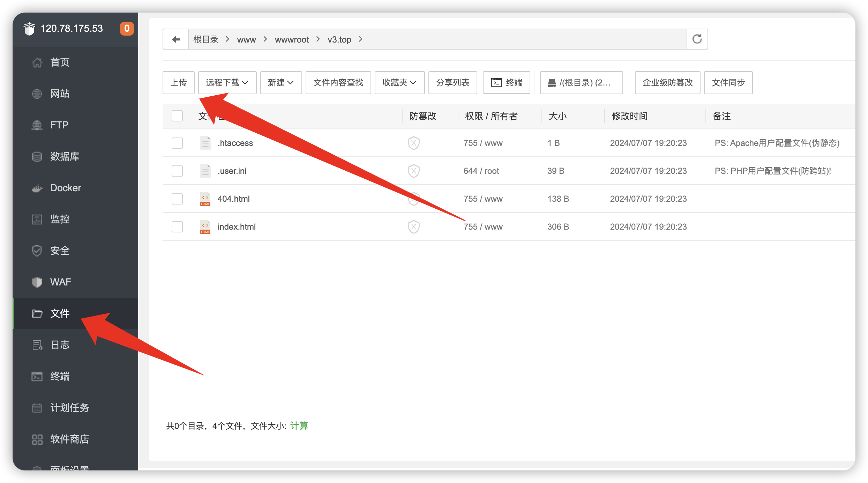Open 监控 monitoring in sidebar
The image size is (868, 483).
pos(75,220)
